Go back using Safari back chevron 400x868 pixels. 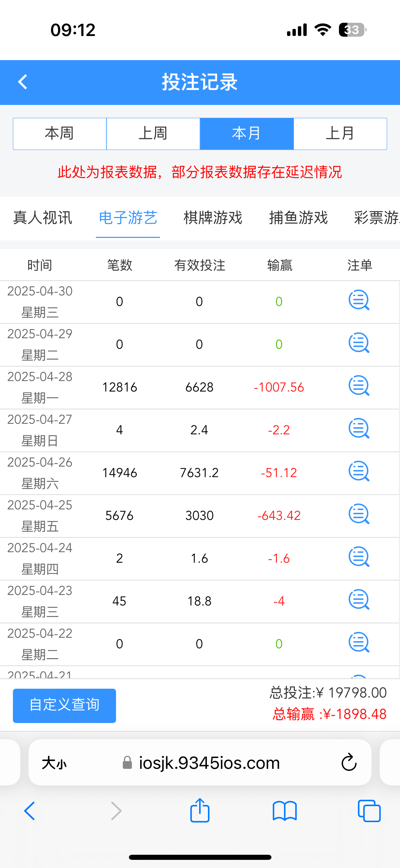coord(30,811)
